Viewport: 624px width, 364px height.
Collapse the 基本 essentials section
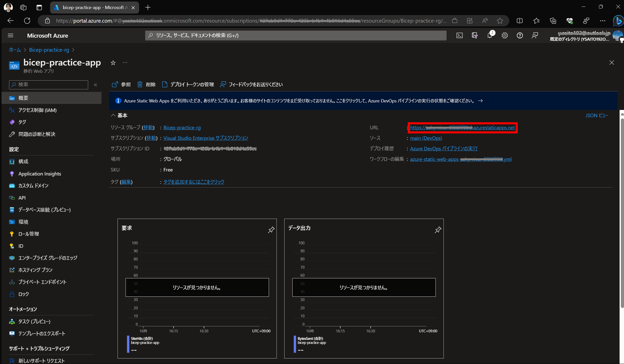coord(113,115)
